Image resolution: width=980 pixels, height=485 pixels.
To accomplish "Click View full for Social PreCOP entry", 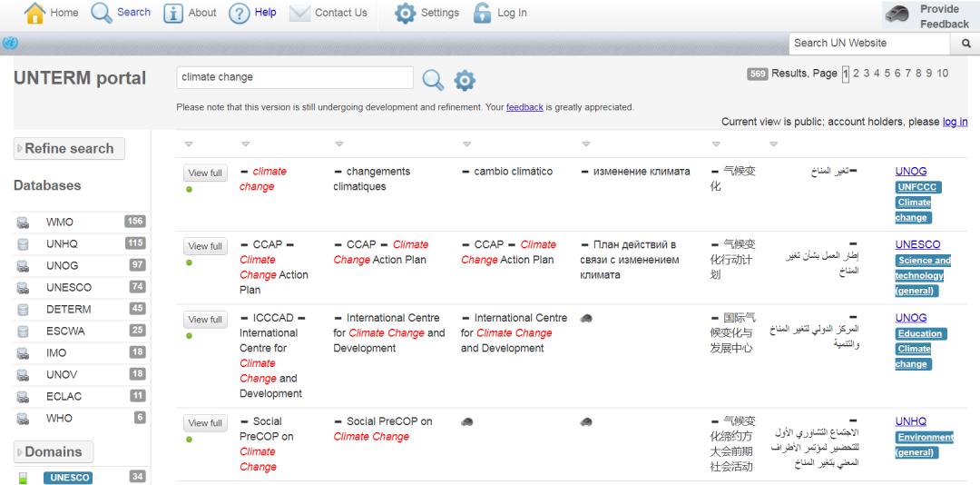I will click(x=205, y=423).
